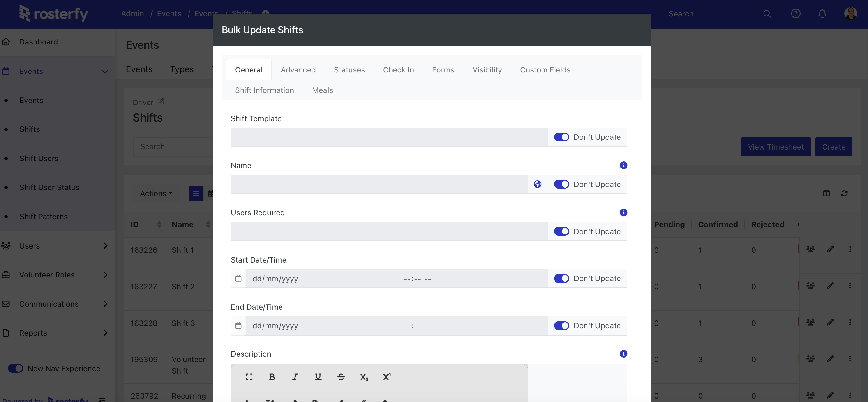Switch to the Shift Information tab
868x402 pixels.
click(x=264, y=90)
